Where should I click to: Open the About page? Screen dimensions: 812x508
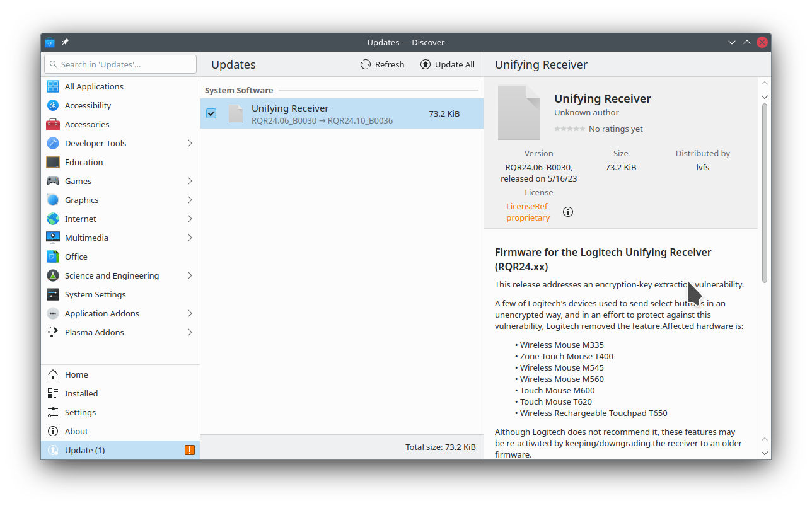coord(120,431)
